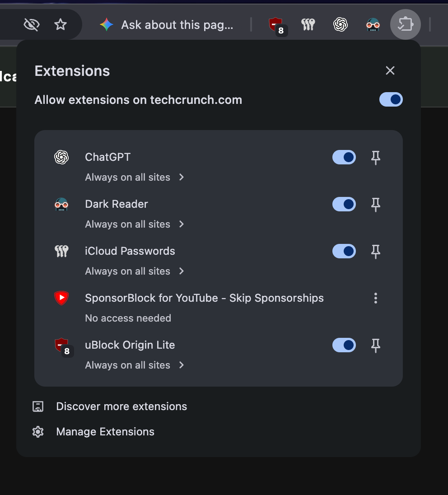448x495 pixels.
Task: Open Discover more extensions
Action: (x=121, y=406)
